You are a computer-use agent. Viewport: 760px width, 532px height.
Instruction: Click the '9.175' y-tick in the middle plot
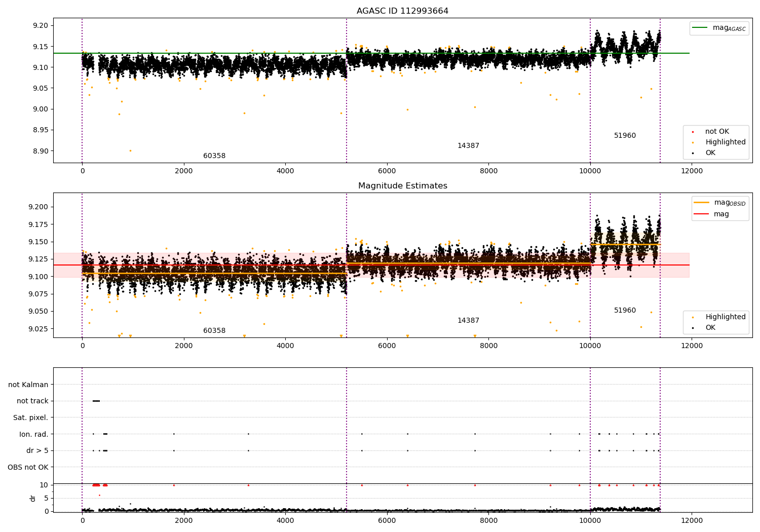coord(39,224)
